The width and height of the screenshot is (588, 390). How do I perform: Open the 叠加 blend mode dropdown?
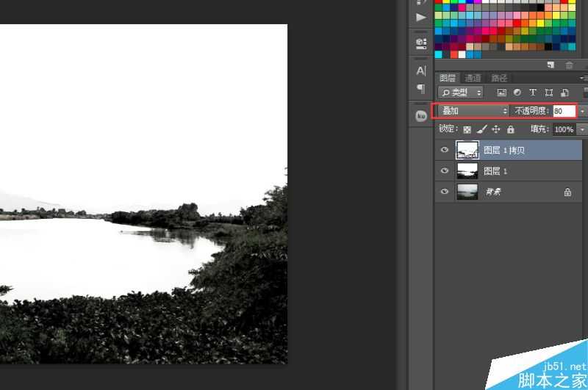(x=472, y=111)
